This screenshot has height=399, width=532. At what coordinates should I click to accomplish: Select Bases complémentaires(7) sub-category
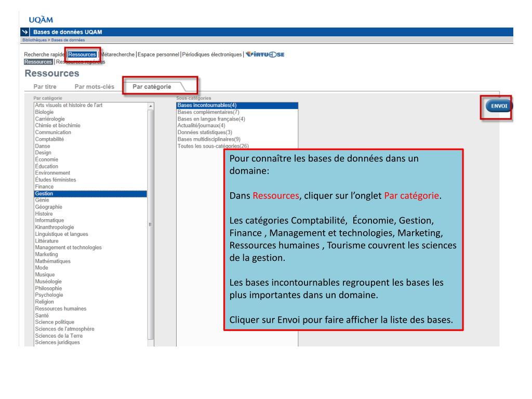[237, 112]
